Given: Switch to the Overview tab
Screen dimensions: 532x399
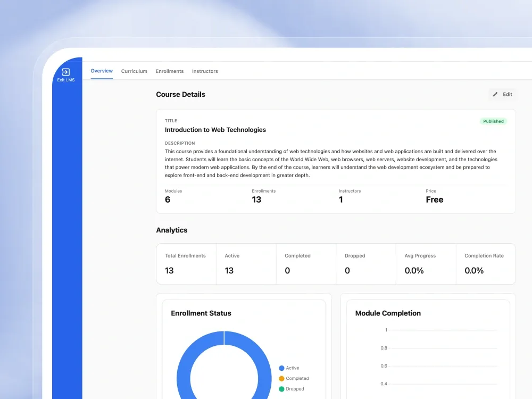Looking at the screenshot, I should coord(102,71).
